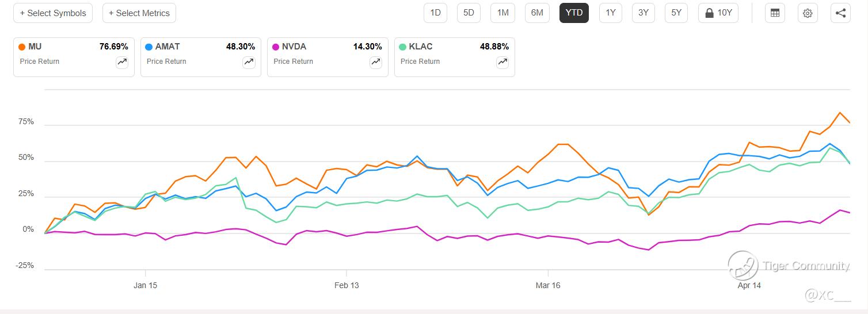The width and height of the screenshot is (868, 314).
Task: Click the share icon
Action: point(840,13)
